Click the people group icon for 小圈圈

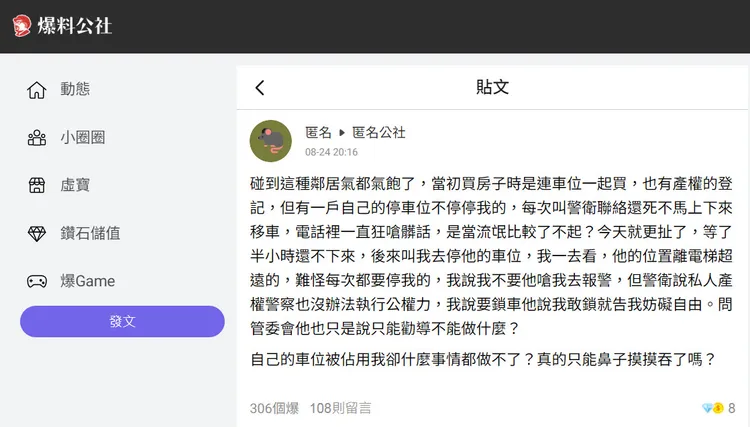(x=37, y=138)
